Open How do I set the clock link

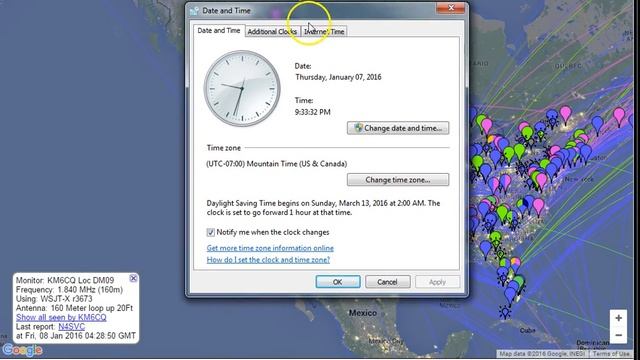coord(268,260)
